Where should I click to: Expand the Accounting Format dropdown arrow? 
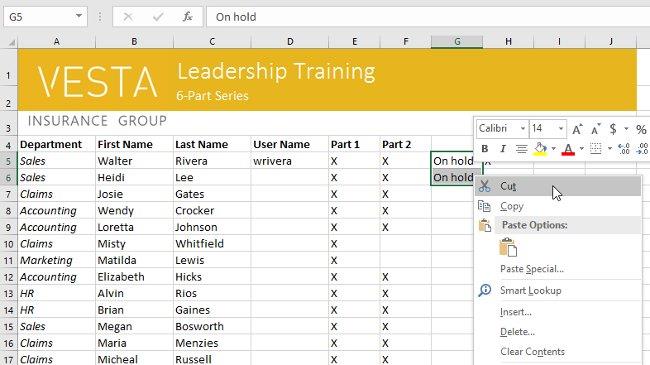coord(626,129)
